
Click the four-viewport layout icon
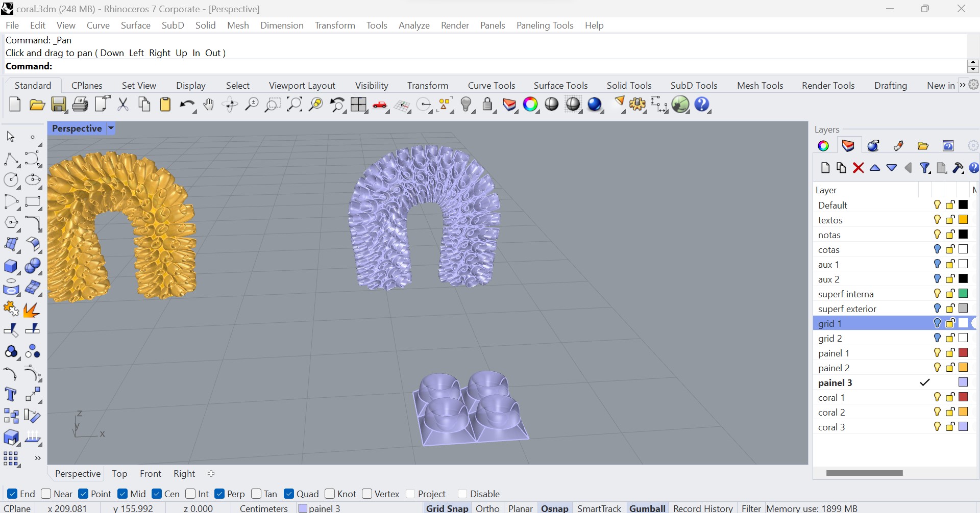359,105
